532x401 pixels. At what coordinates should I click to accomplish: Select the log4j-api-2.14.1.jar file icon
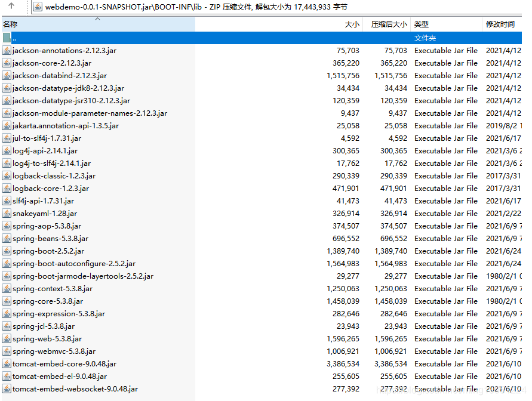7,151
